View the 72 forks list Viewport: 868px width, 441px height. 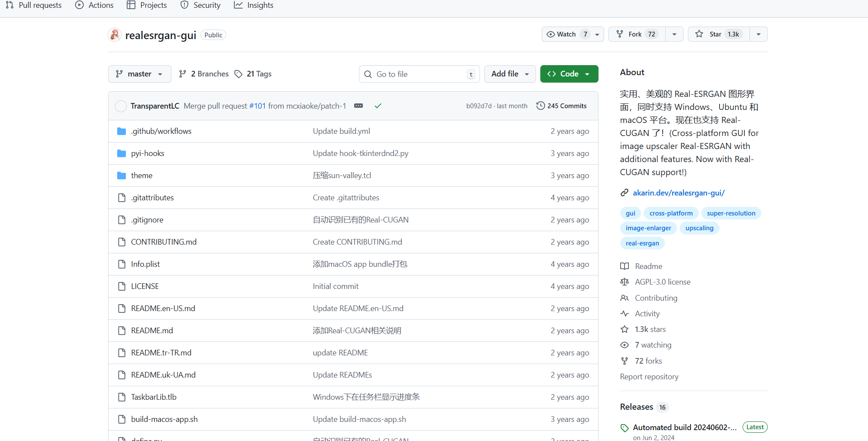click(x=641, y=361)
